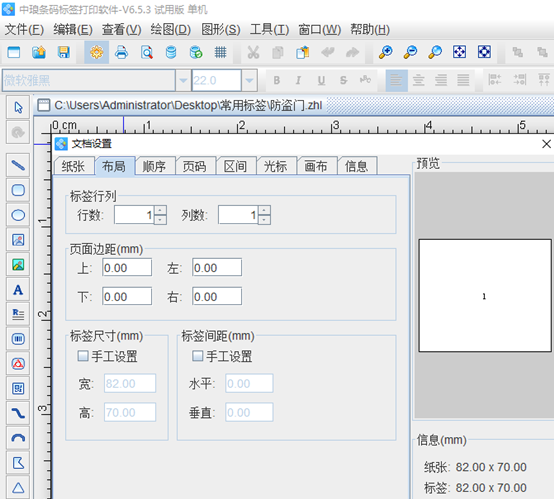Switch to the 纸张 tab
Image resolution: width=554 pixels, height=499 pixels.
[73, 166]
